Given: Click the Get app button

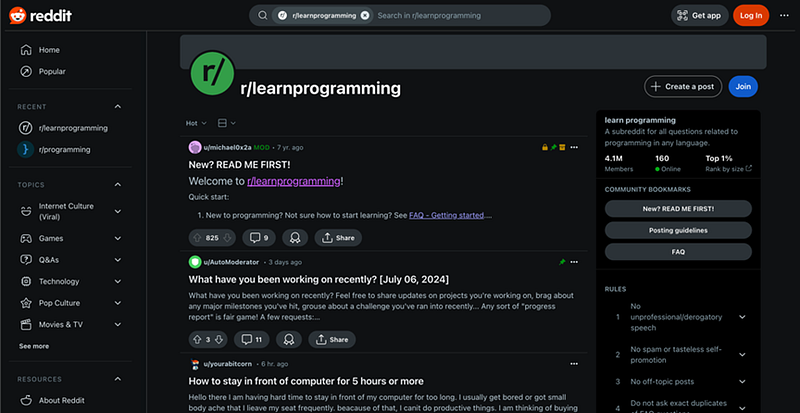Looking at the screenshot, I should click(x=699, y=15).
